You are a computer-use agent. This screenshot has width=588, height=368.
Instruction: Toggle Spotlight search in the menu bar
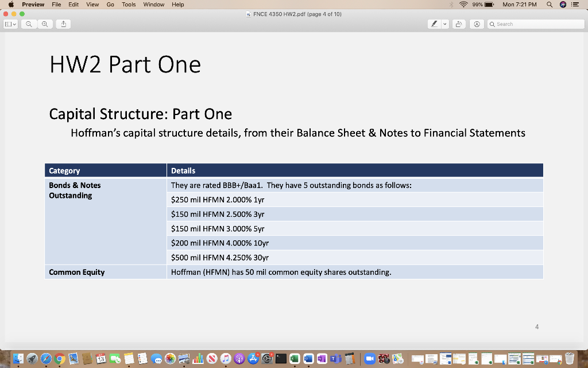pyautogui.click(x=548, y=5)
